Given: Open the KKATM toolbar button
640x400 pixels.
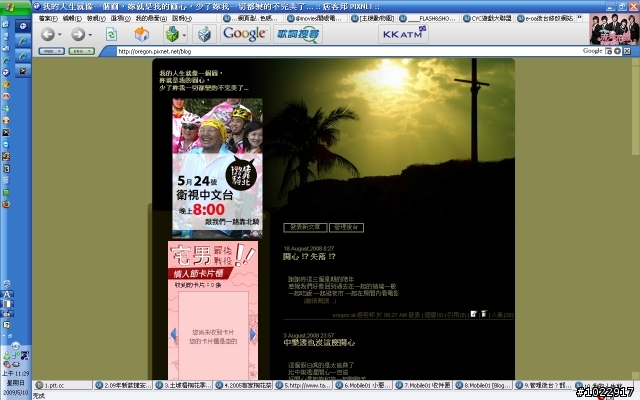Looking at the screenshot, I should click(x=403, y=34).
